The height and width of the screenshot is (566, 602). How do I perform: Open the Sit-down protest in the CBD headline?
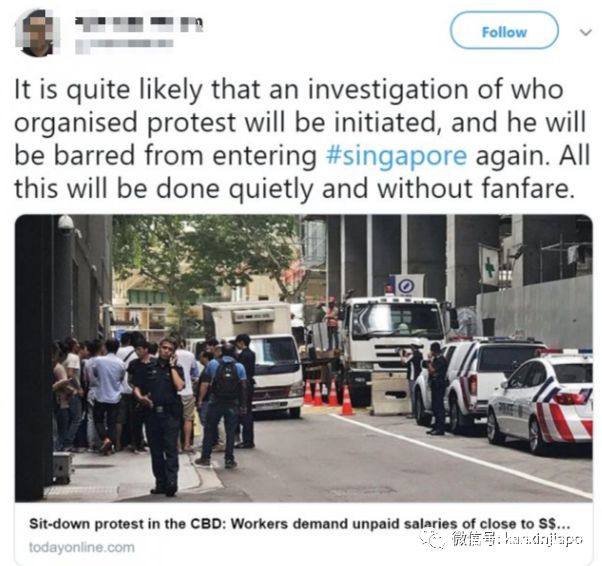299,524
